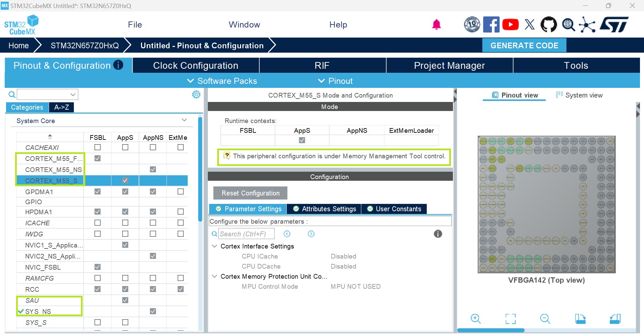The width and height of the screenshot is (644, 336).
Task: Toggle RCC checkbox in ExtMe column
Action: click(x=181, y=289)
